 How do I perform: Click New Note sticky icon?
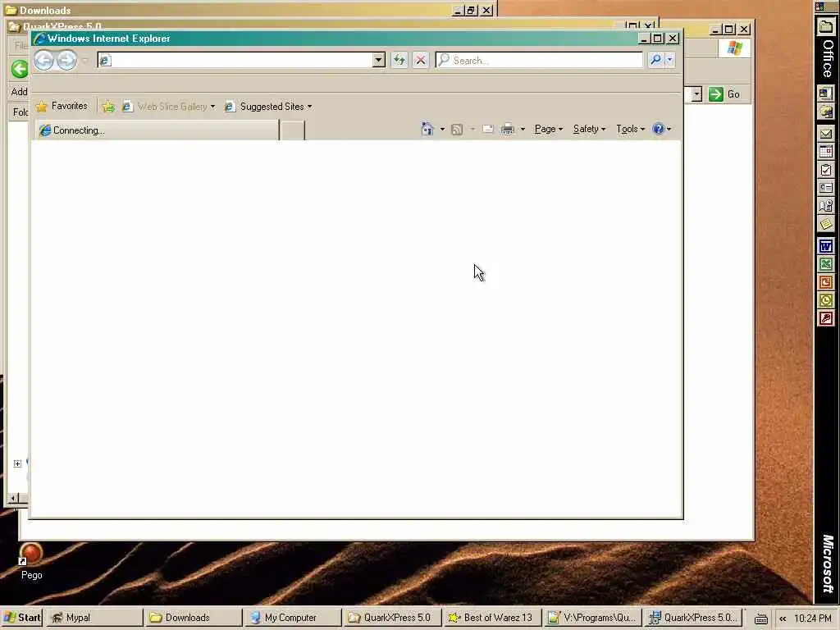(825, 224)
